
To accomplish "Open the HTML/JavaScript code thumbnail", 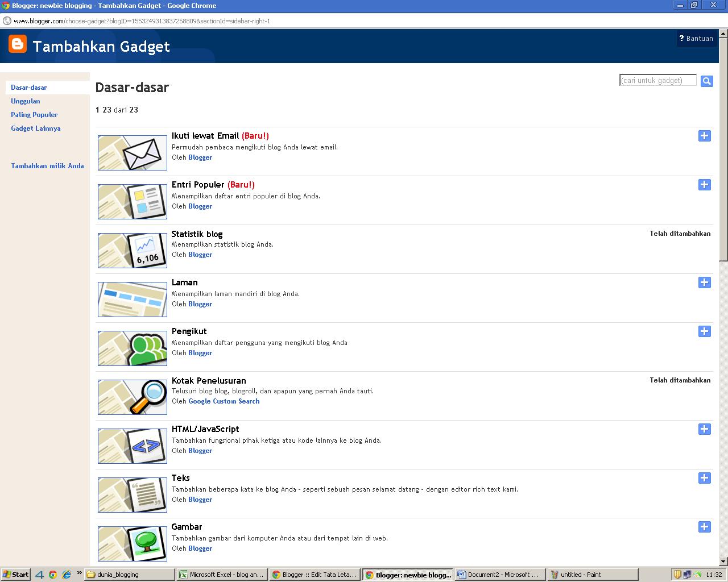I will pos(133,446).
